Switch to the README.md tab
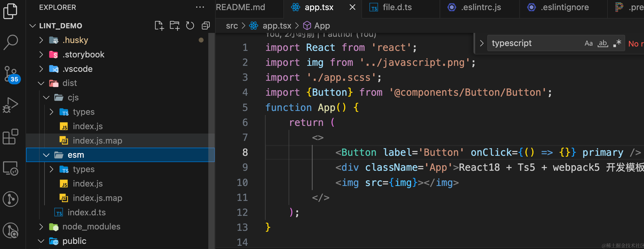Viewport: 644px width, 249px height. click(240, 7)
